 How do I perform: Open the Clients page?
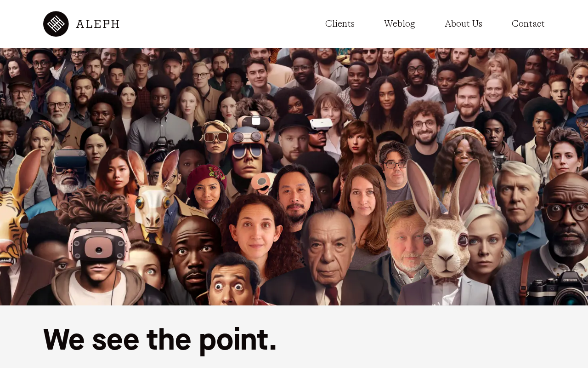coord(340,23)
